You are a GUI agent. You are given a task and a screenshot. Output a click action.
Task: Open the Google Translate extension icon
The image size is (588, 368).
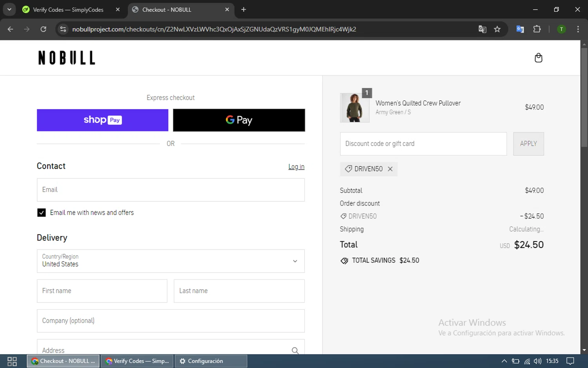tap(520, 29)
